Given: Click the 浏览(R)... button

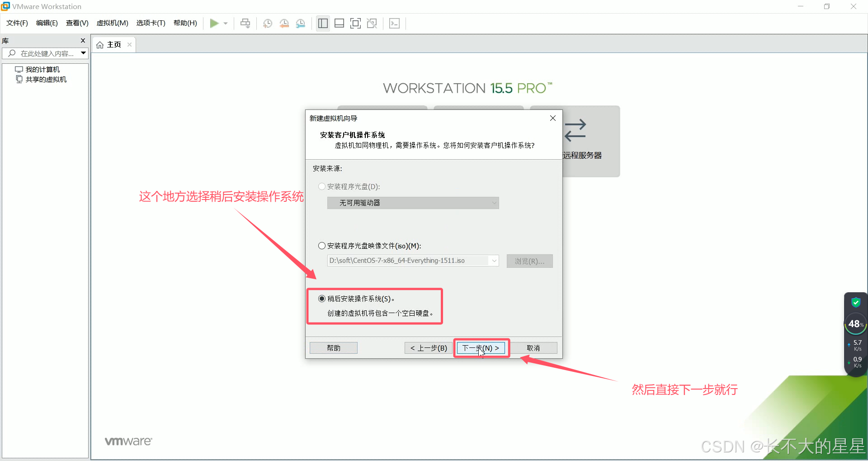Looking at the screenshot, I should (x=529, y=261).
